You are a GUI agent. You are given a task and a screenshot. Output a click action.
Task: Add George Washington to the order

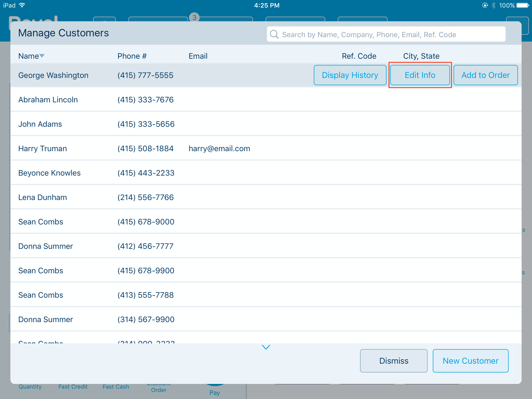(486, 75)
